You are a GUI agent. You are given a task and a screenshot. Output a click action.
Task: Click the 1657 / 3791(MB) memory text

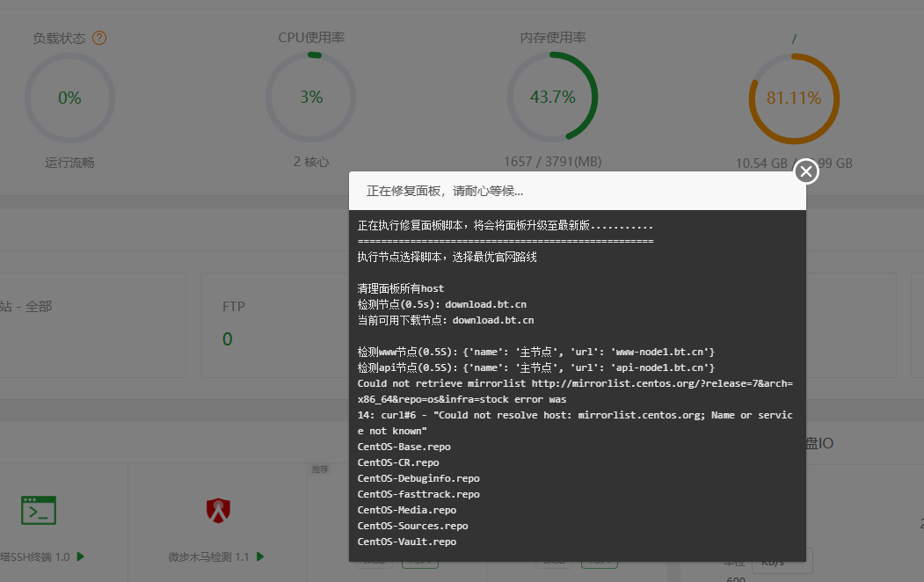pyautogui.click(x=553, y=162)
